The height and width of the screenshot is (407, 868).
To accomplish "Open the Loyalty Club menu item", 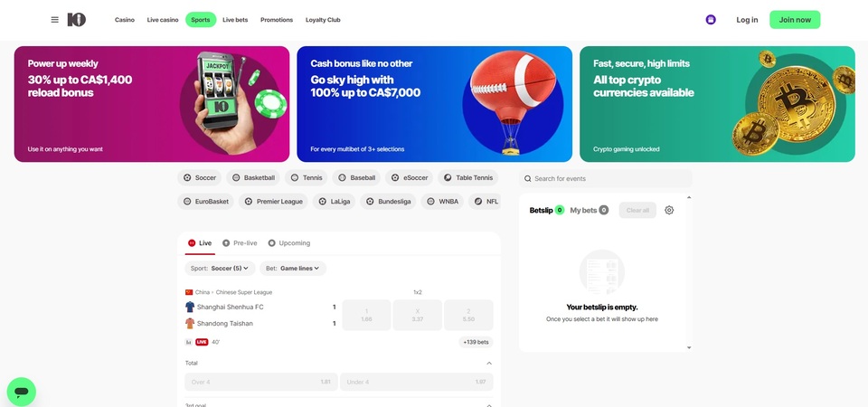I will tap(323, 20).
